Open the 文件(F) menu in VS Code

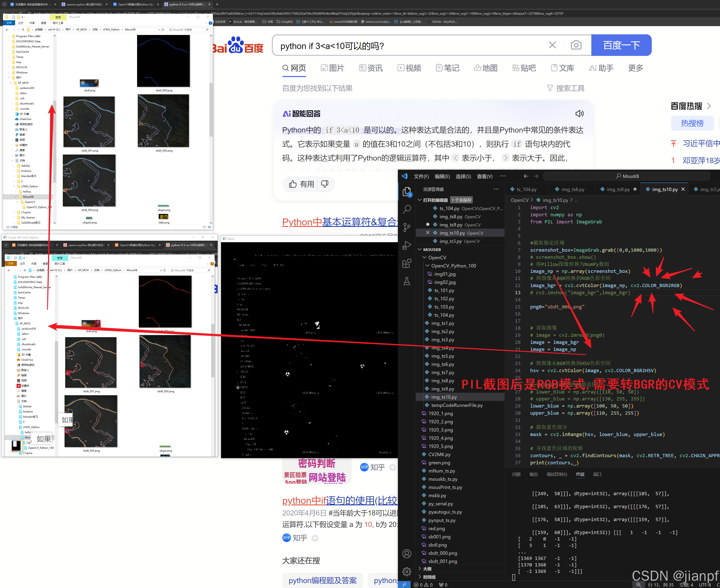click(x=421, y=176)
